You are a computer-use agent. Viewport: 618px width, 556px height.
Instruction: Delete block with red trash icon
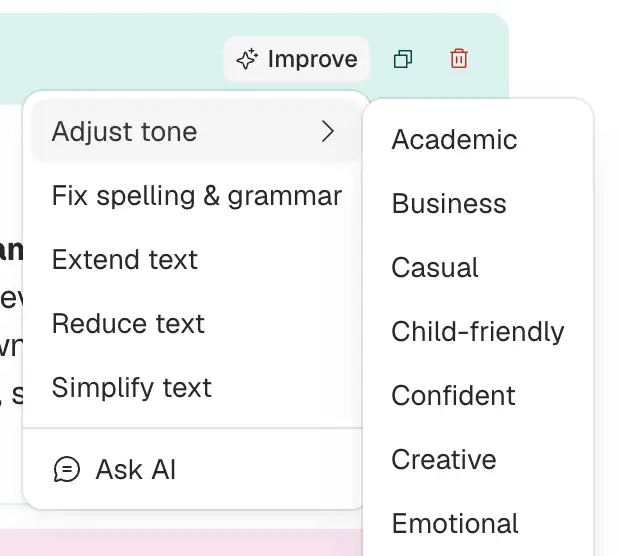coord(459,59)
